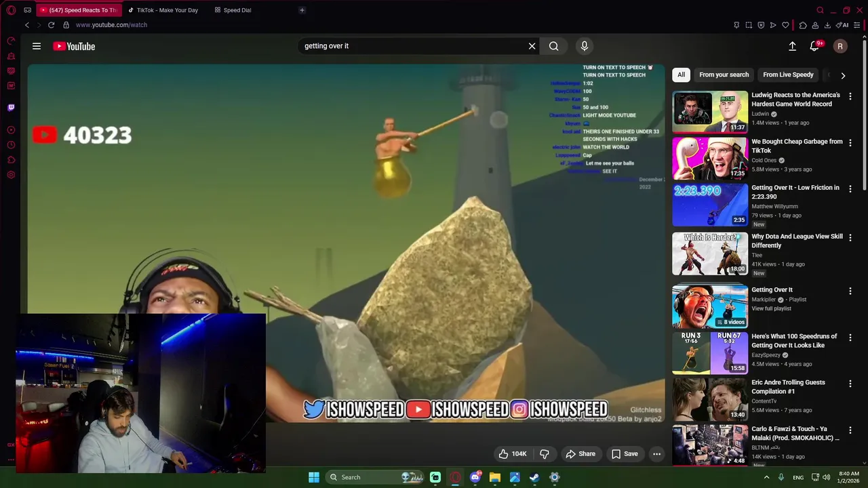
Task: Open YouTube notifications bell
Action: pos(814,46)
